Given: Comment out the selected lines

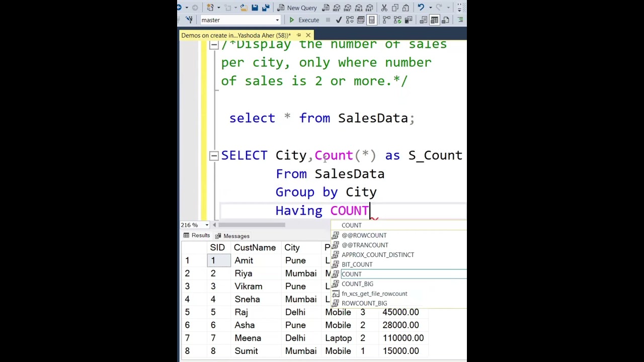Looking at the screenshot, I should click(x=459, y=20).
